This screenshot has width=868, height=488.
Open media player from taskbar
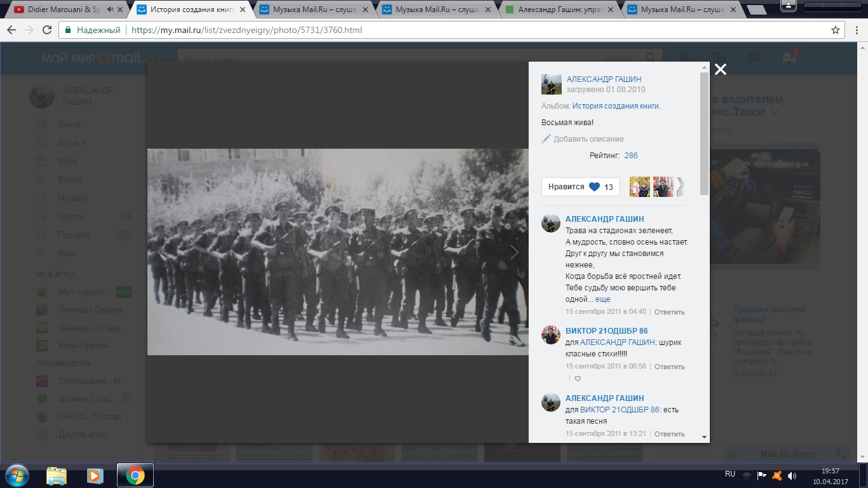[x=95, y=475]
